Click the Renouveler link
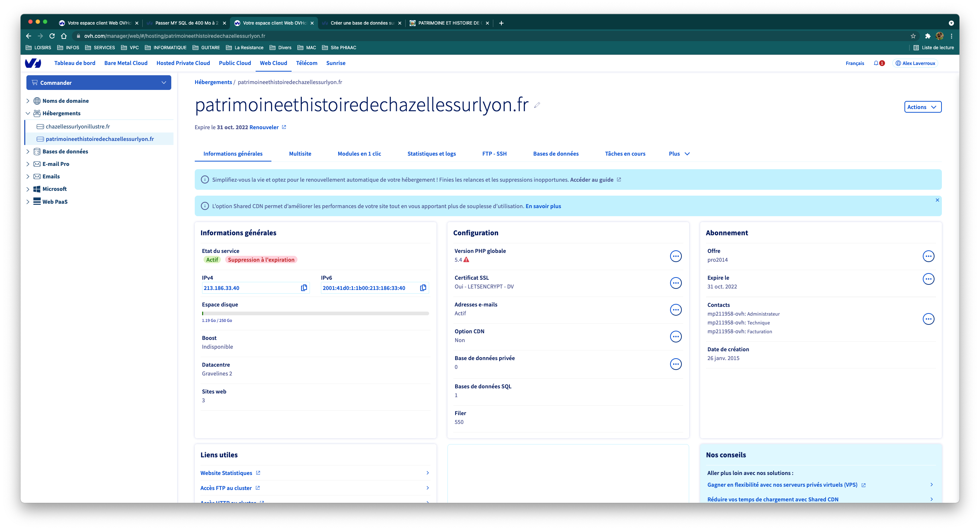 [x=264, y=127]
